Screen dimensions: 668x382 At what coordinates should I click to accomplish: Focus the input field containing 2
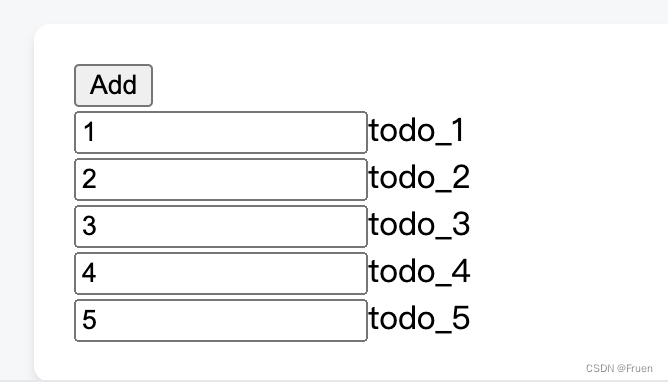(x=221, y=179)
